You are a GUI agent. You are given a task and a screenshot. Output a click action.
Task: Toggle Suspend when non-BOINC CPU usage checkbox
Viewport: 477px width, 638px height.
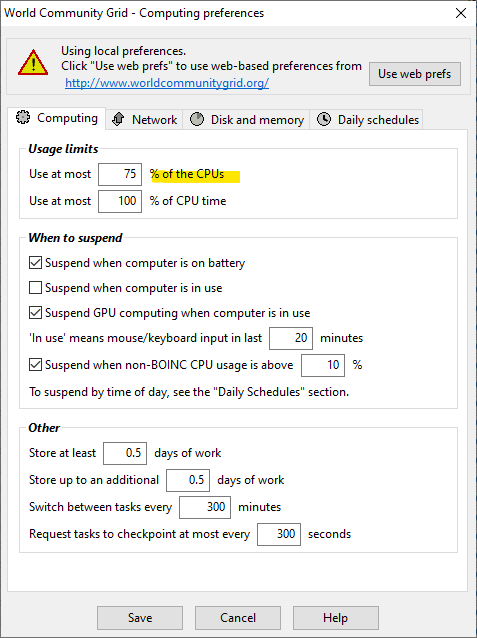tap(35, 365)
